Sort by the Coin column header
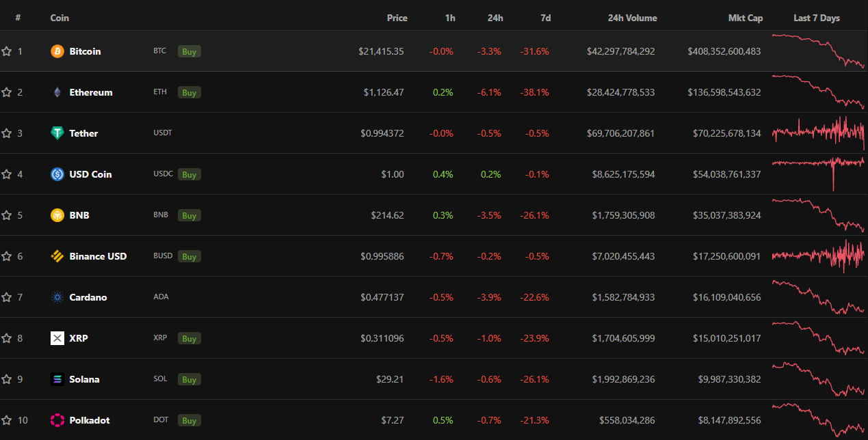868x440 pixels. (60, 18)
